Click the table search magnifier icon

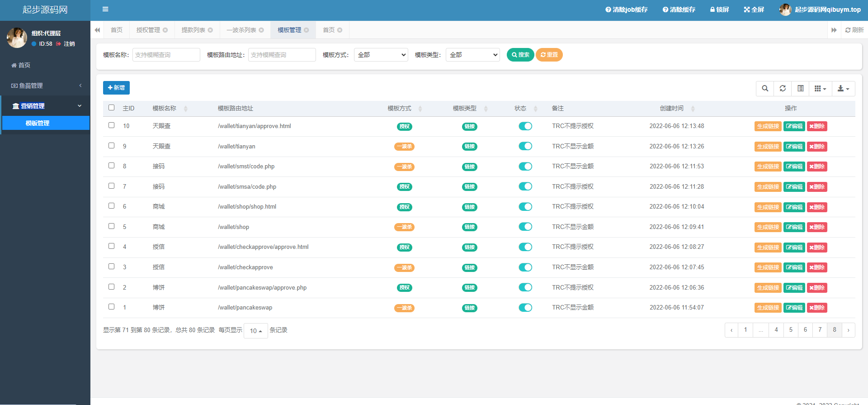click(765, 89)
